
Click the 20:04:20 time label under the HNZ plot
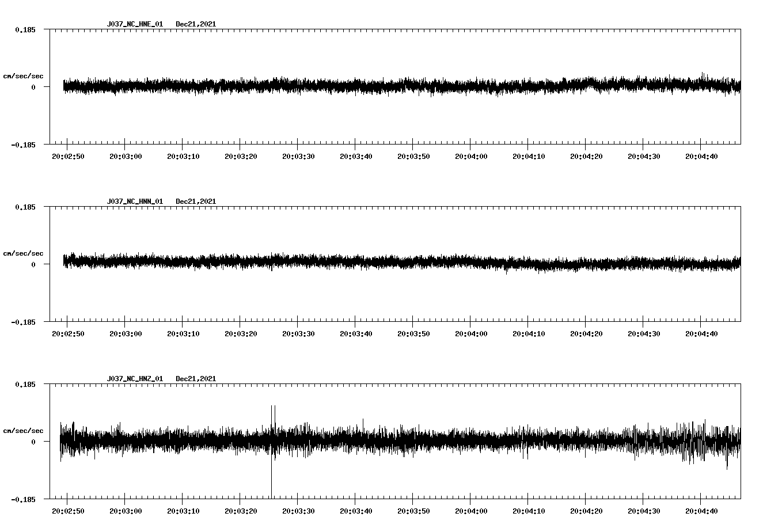click(586, 511)
